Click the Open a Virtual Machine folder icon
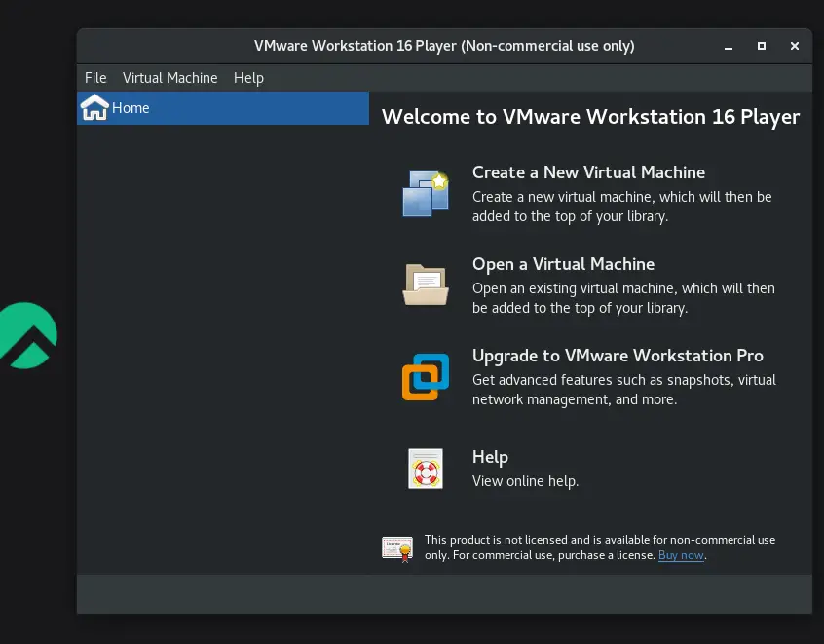824x644 pixels. 425,284
